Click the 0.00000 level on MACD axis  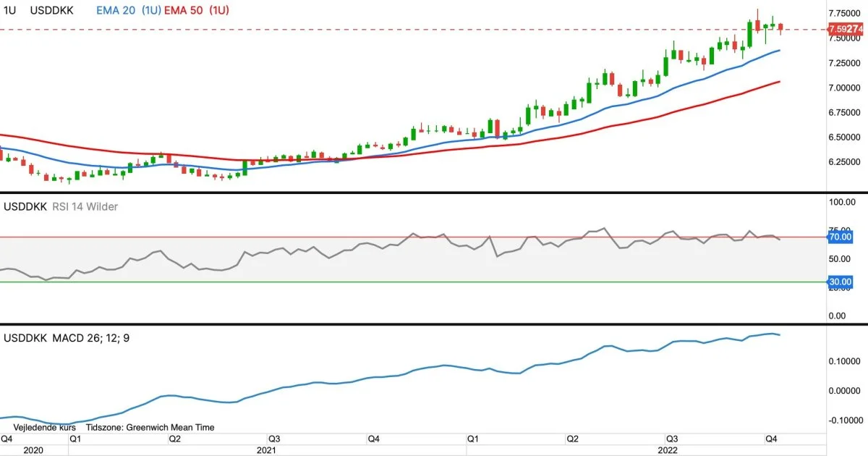coord(843,391)
